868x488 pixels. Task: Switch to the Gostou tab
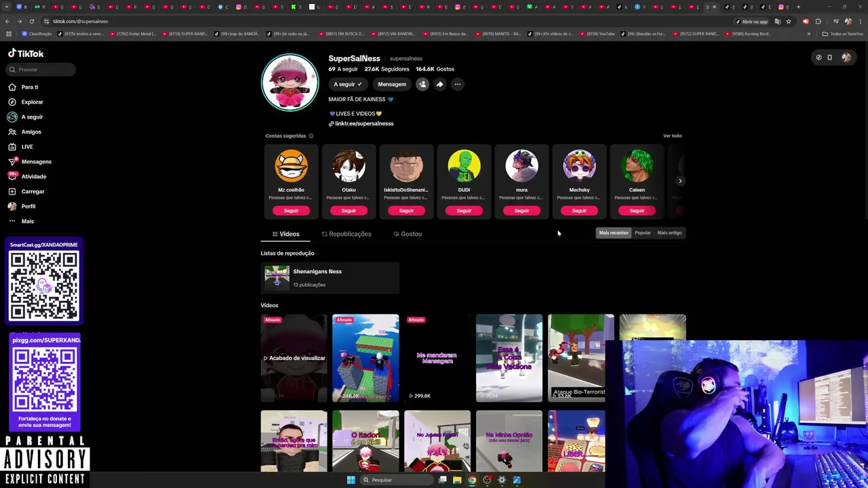click(408, 234)
